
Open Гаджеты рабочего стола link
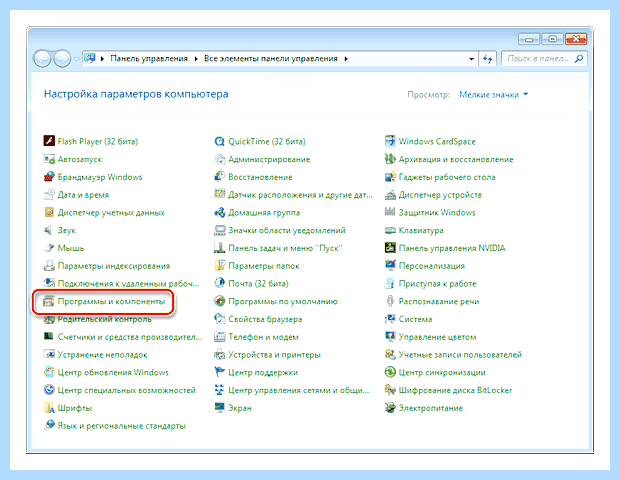pyautogui.click(x=447, y=177)
